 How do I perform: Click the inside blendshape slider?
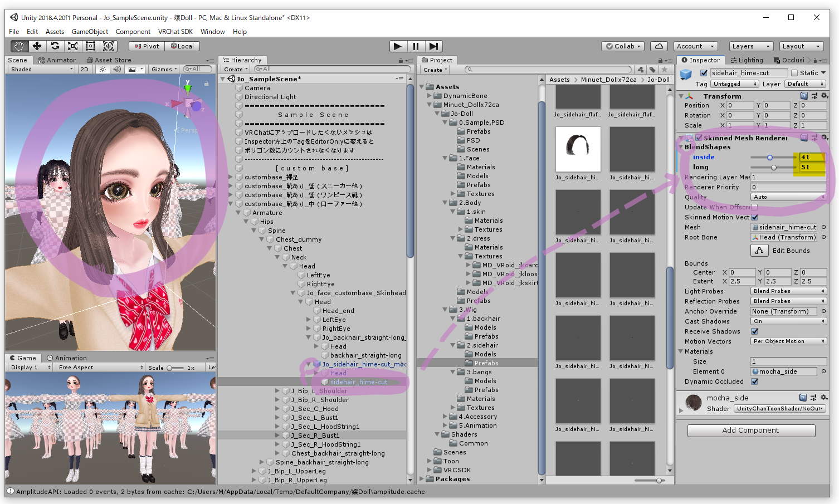click(773, 157)
